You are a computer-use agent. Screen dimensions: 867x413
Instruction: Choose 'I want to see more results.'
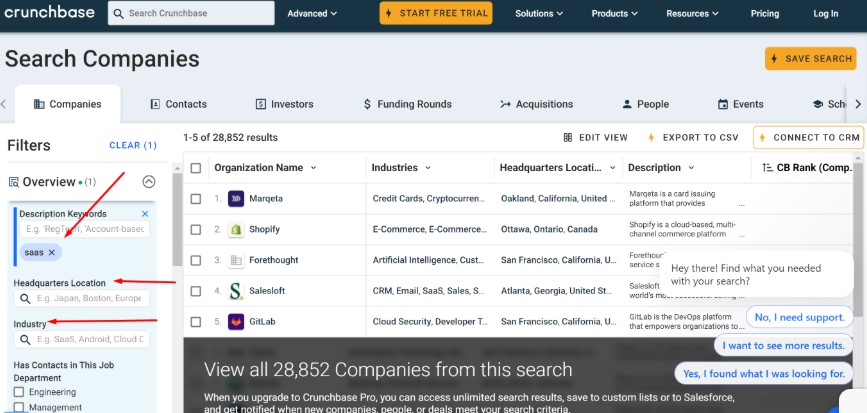pyautogui.click(x=784, y=346)
